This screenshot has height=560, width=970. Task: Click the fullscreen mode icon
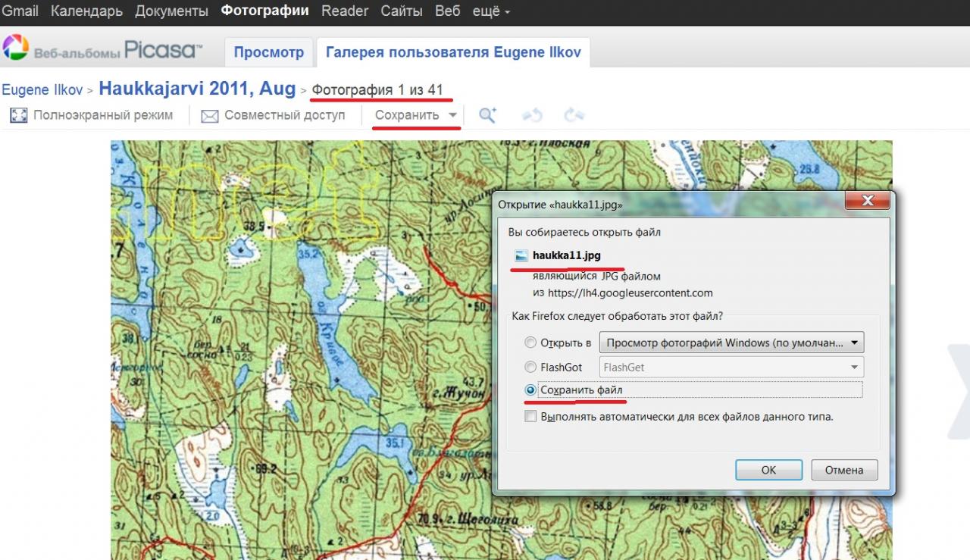[x=19, y=116]
